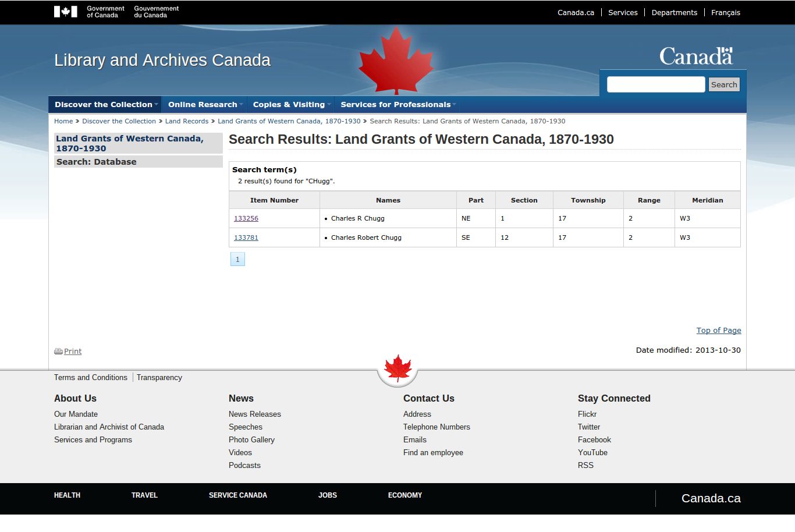Open the Online Research menu
This screenshot has height=532, width=795.
[x=204, y=105]
